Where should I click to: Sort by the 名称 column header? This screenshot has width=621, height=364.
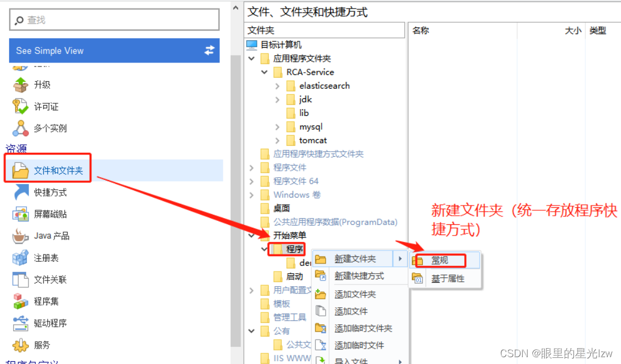[462, 31]
